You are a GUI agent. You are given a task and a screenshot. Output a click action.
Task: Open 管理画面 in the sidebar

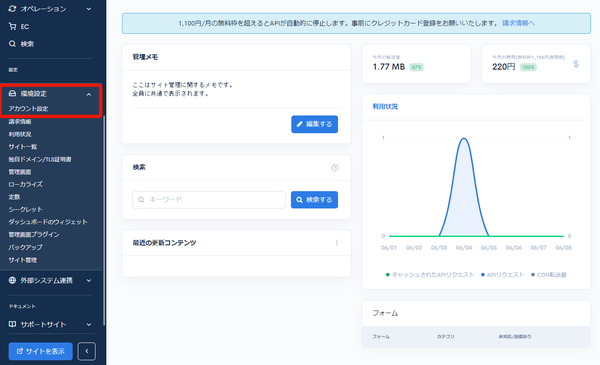tap(20, 172)
